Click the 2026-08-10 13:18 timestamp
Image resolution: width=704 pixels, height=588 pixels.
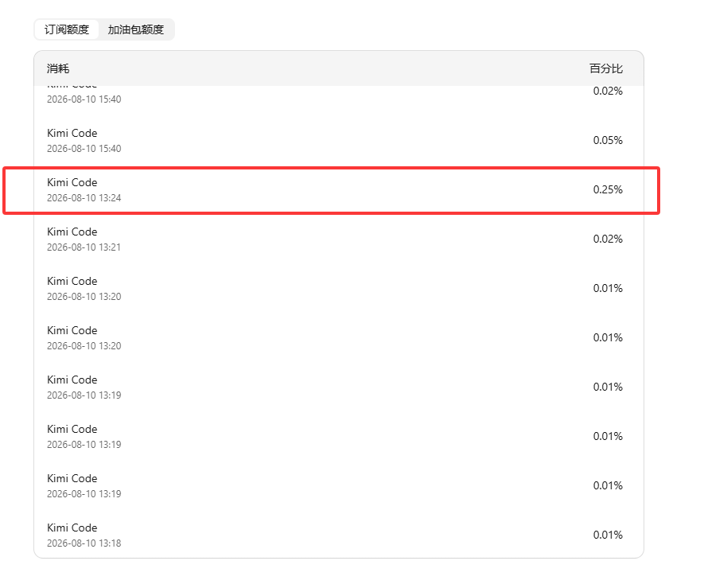(x=84, y=543)
